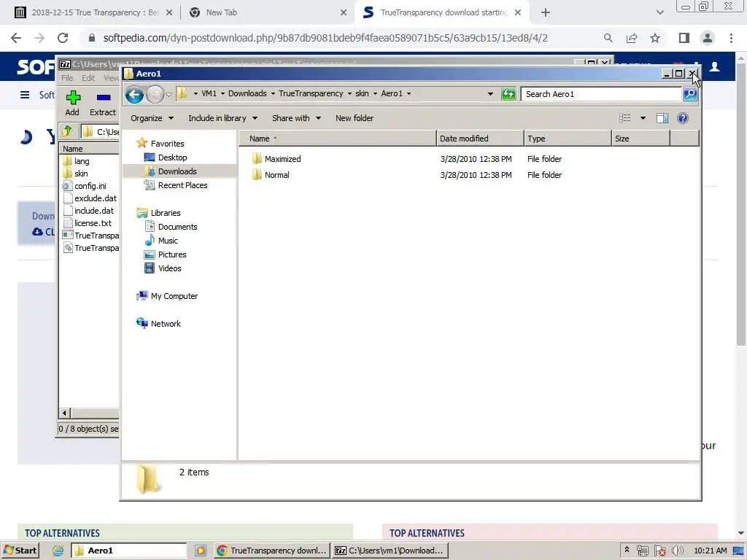This screenshot has height=560, width=747.
Task: Click TrueTransparency breadcrumb in address bar
Action: click(311, 94)
